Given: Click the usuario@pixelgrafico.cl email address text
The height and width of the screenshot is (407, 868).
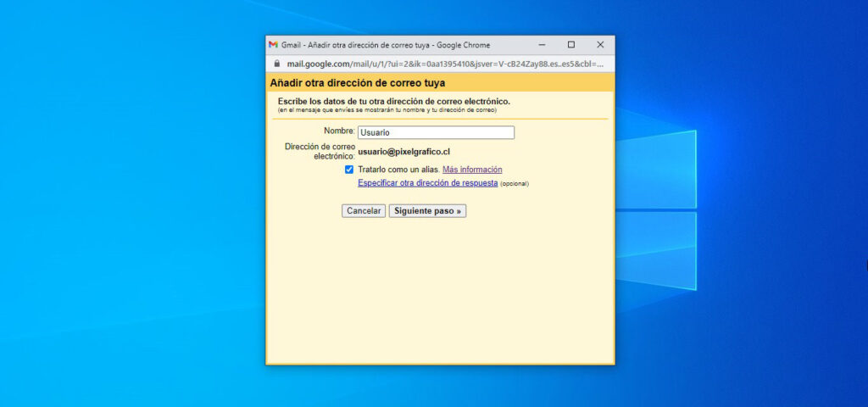Looking at the screenshot, I should 403,152.
